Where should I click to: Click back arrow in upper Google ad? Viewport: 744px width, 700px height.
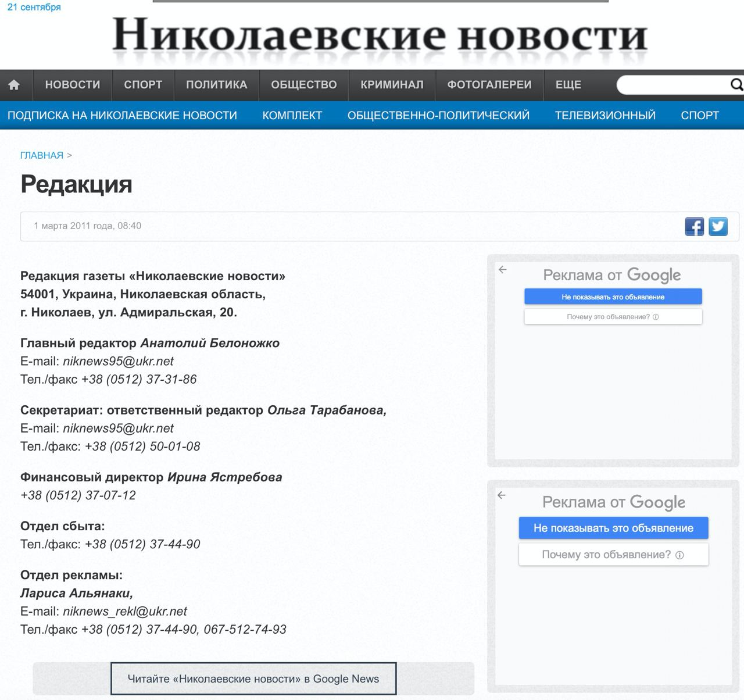click(503, 269)
